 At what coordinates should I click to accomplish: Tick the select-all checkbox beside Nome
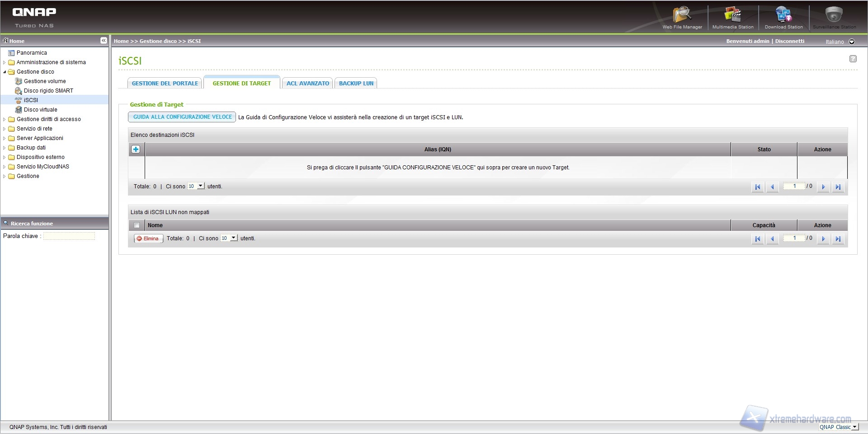[x=137, y=225]
